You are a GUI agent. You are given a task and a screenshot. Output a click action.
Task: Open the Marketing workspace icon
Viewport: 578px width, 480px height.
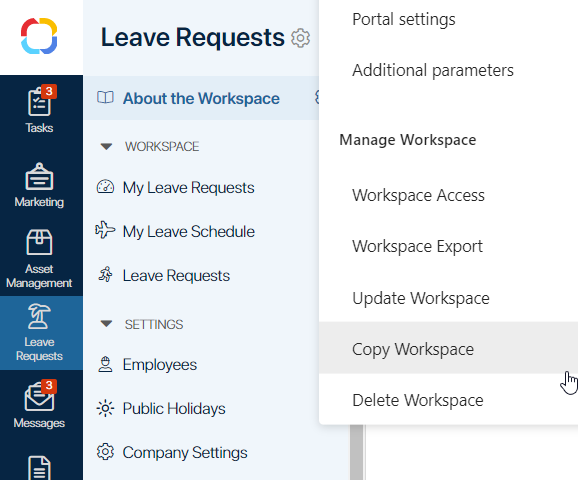(39, 177)
